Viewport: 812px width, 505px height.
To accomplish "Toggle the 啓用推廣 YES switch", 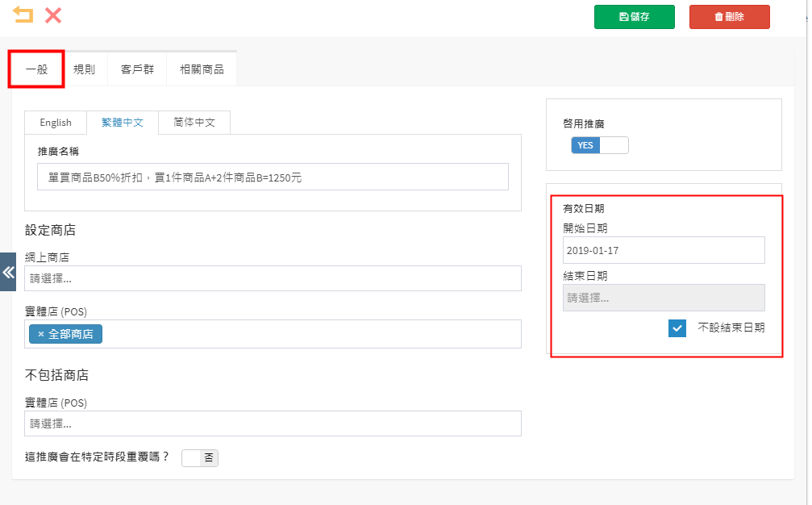I will coord(600,145).
